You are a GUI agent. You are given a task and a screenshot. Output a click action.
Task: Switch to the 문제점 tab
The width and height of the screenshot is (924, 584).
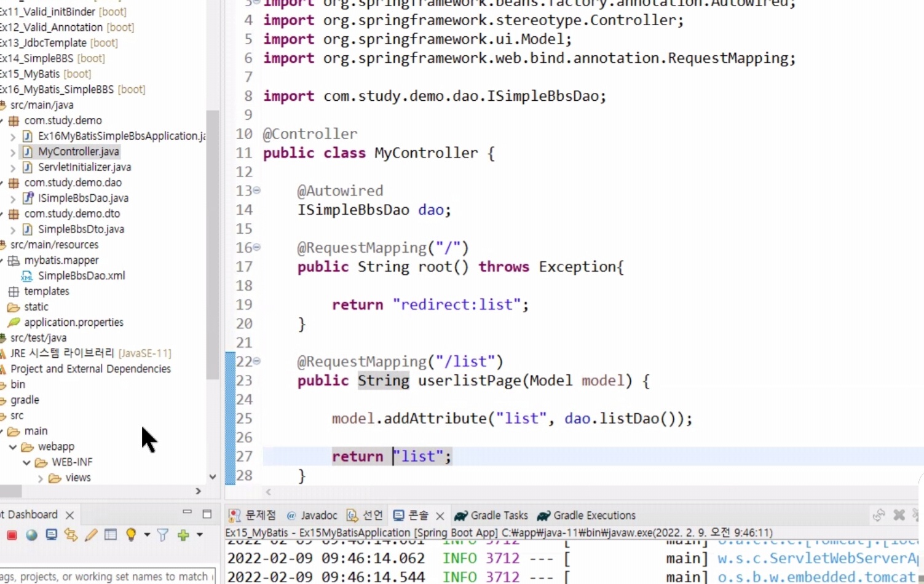pos(253,515)
